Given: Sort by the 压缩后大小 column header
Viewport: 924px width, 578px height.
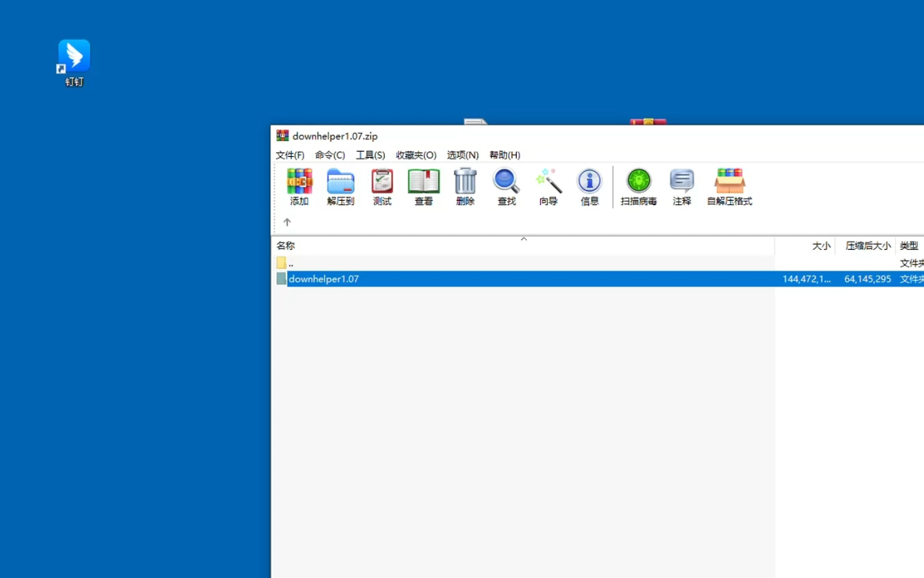Looking at the screenshot, I should (866, 246).
